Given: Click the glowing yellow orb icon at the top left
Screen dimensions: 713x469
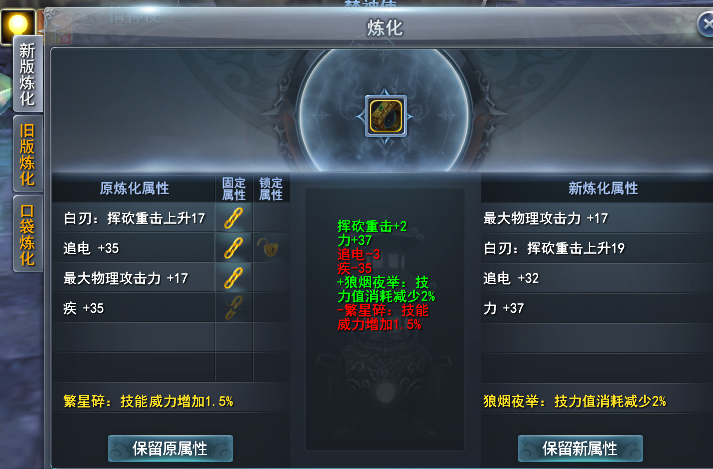Looking at the screenshot, I should coord(18,25).
